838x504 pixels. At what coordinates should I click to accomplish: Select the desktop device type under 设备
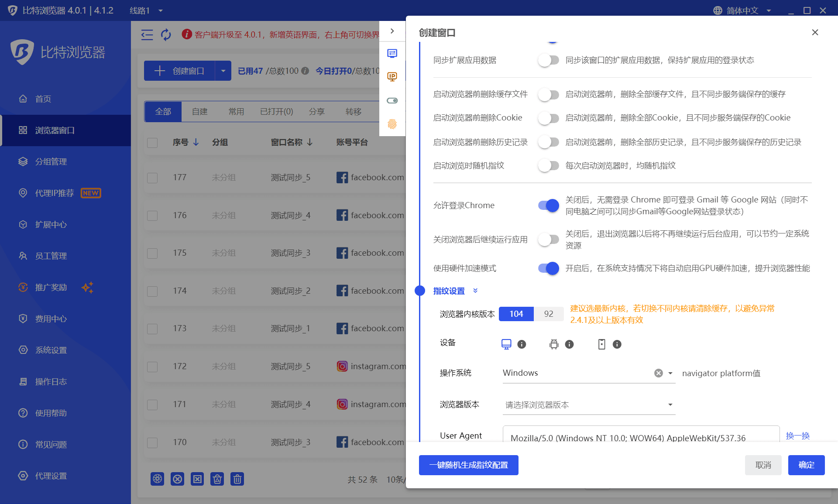point(506,344)
